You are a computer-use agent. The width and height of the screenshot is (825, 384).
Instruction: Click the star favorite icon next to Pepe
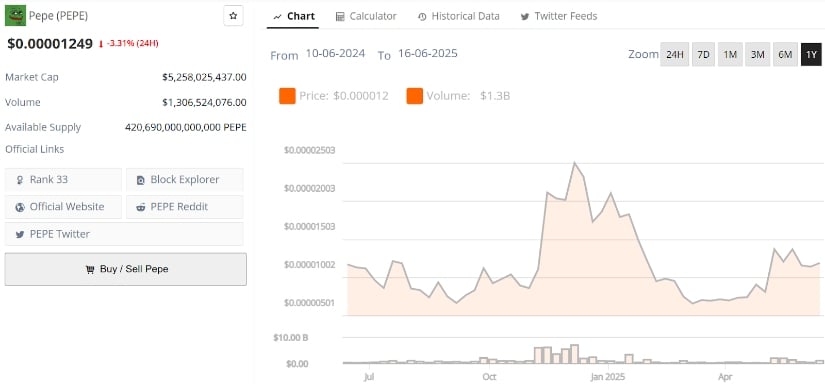click(x=233, y=16)
